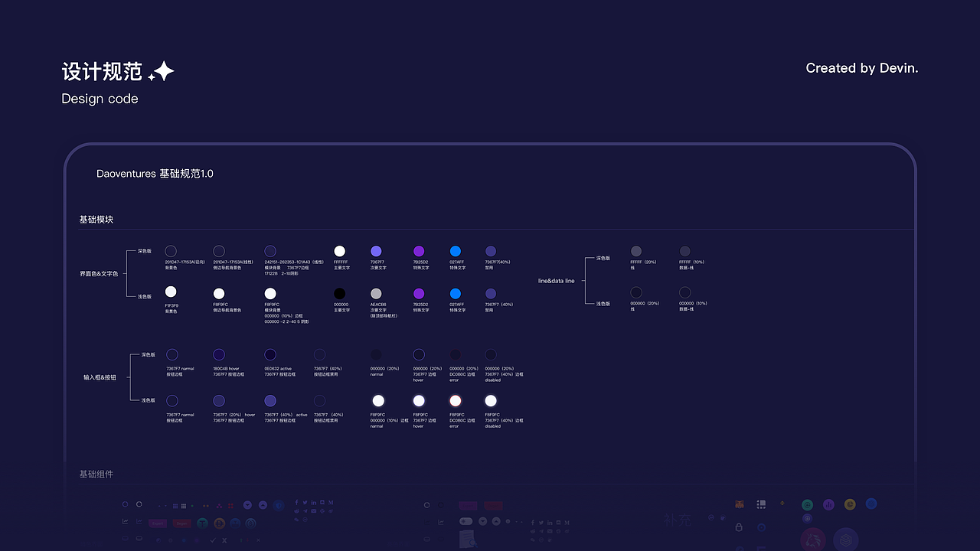Choose the 000000 black primary text swatch

340,293
